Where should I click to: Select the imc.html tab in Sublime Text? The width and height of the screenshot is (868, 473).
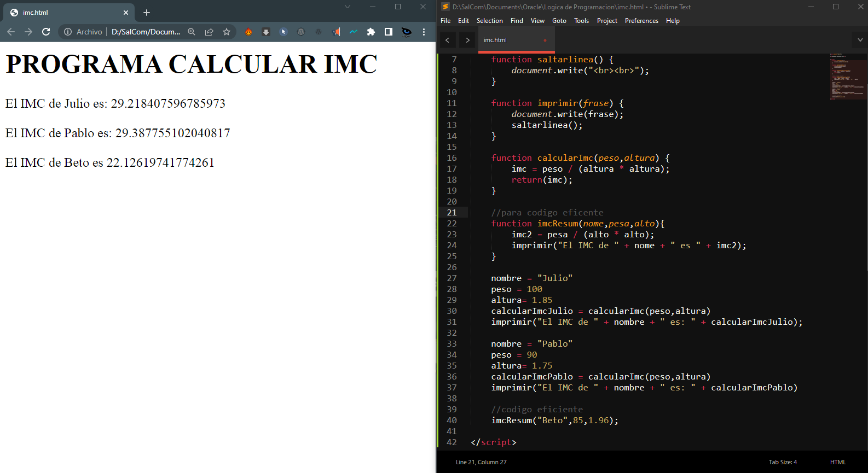(517, 40)
